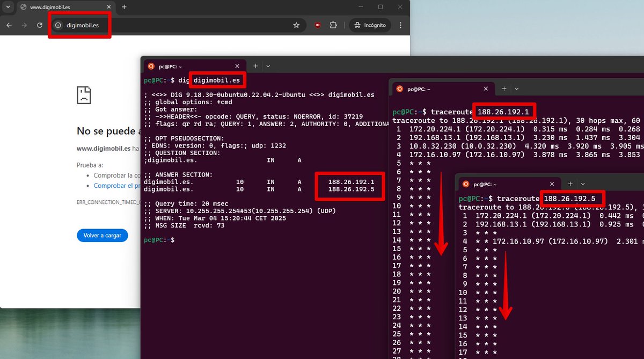Open profile dropdown in the dig terminal
644x359 pixels.
[268, 66]
